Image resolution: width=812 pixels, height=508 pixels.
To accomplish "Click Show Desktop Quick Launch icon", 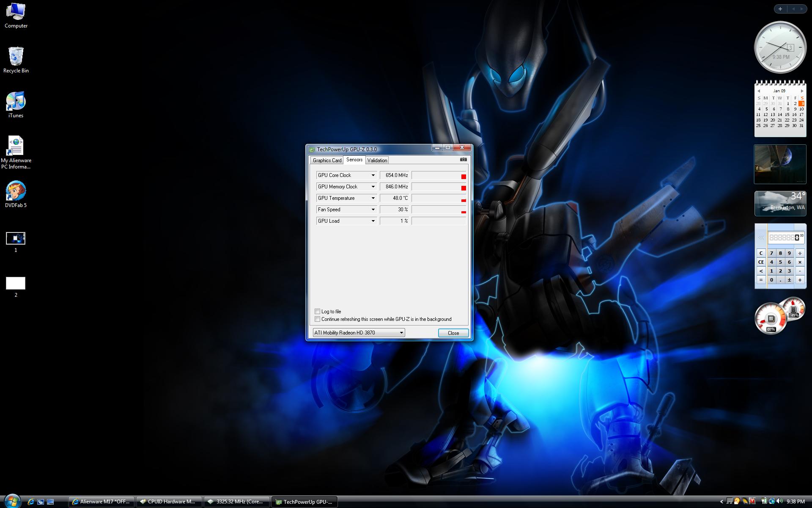I will [x=50, y=502].
